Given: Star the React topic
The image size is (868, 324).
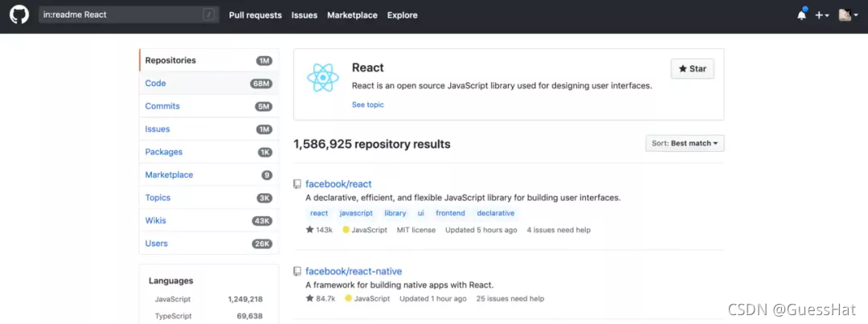Looking at the screenshot, I should pos(693,68).
